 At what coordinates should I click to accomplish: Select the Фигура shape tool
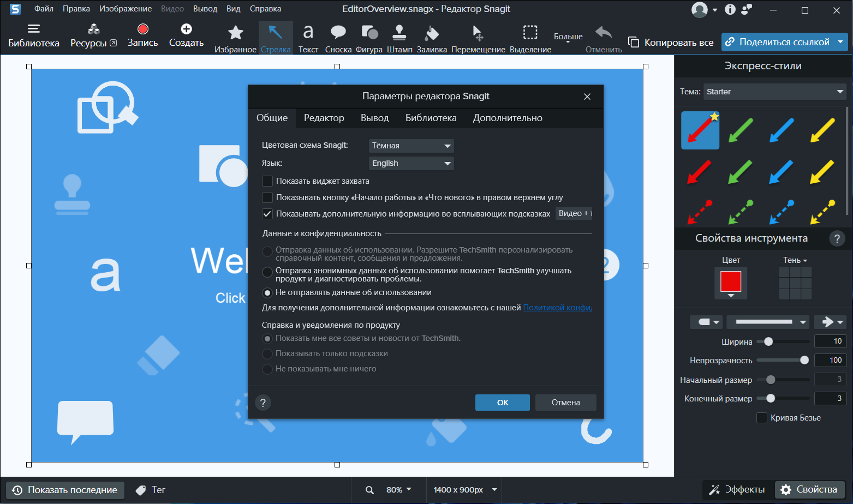369,38
